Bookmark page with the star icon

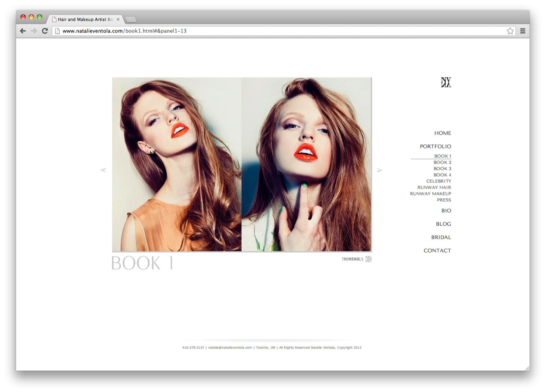tap(510, 31)
